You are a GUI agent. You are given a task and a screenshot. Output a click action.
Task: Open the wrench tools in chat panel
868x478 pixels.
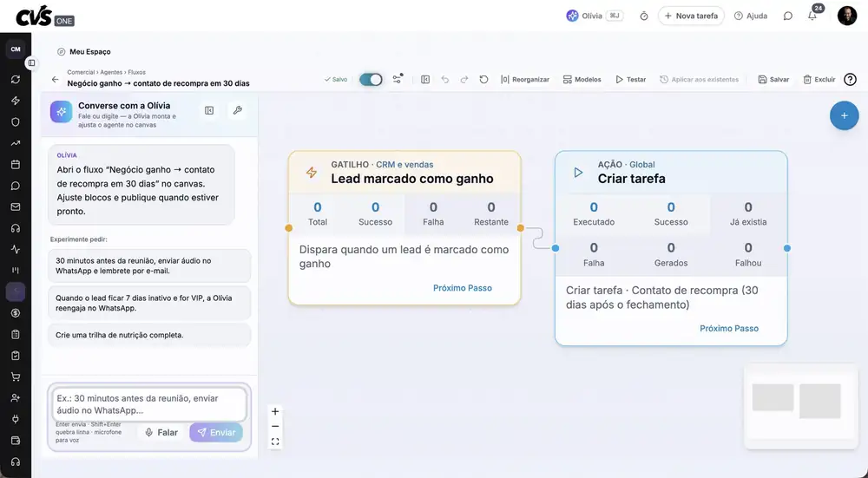tap(238, 111)
